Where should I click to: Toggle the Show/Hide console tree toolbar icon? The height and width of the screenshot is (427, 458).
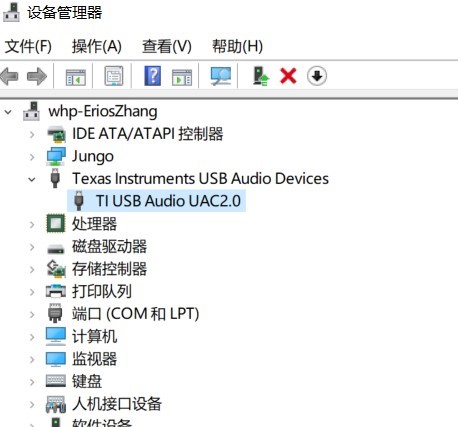pyautogui.click(x=76, y=77)
